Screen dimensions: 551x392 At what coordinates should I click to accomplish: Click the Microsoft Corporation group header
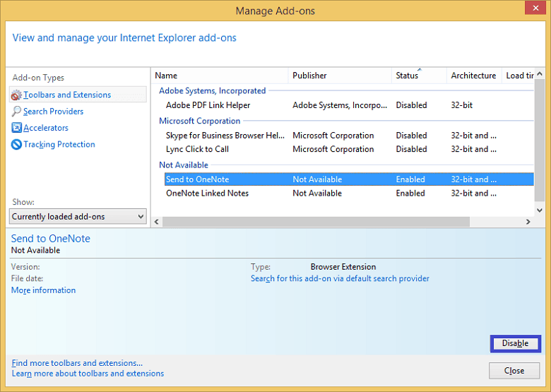click(x=200, y=121)
